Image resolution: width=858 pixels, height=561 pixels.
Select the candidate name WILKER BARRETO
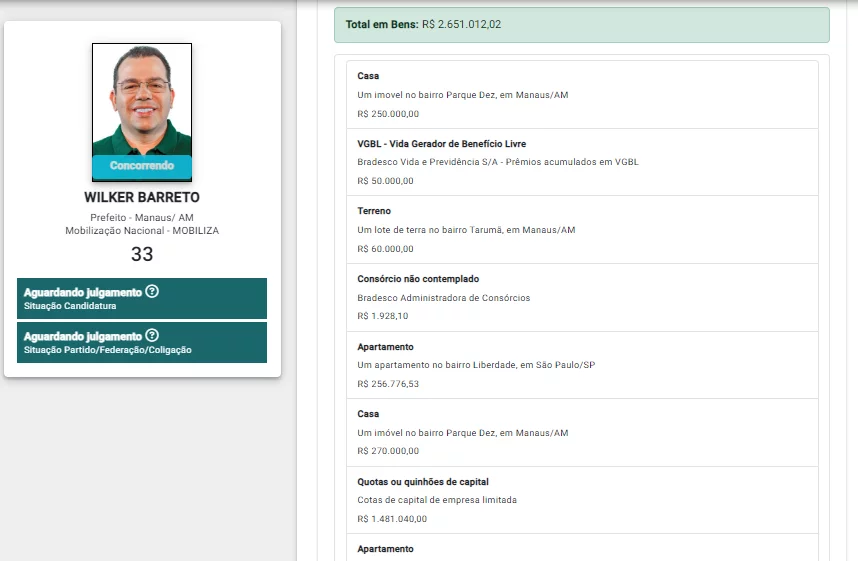(x=142, y=197)
